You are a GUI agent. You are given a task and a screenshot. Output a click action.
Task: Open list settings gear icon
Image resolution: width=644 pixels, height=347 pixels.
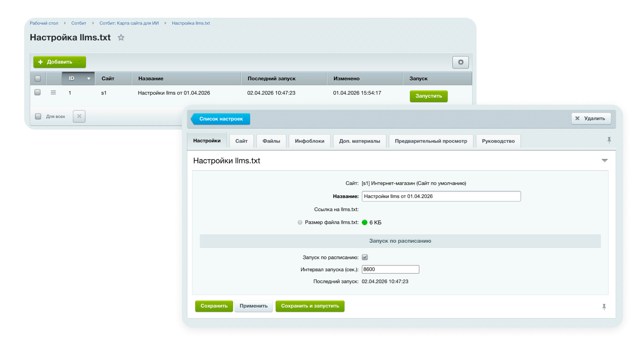460,62
